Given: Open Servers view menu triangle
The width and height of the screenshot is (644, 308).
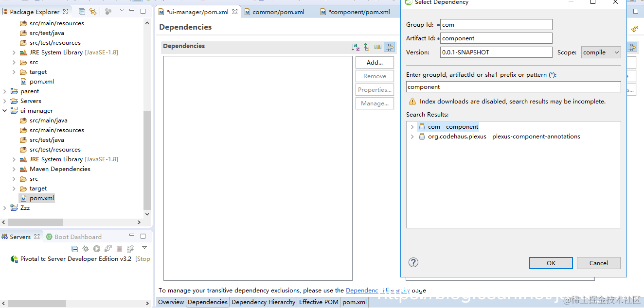Looking at the screenshot, I should pos(144,247).
